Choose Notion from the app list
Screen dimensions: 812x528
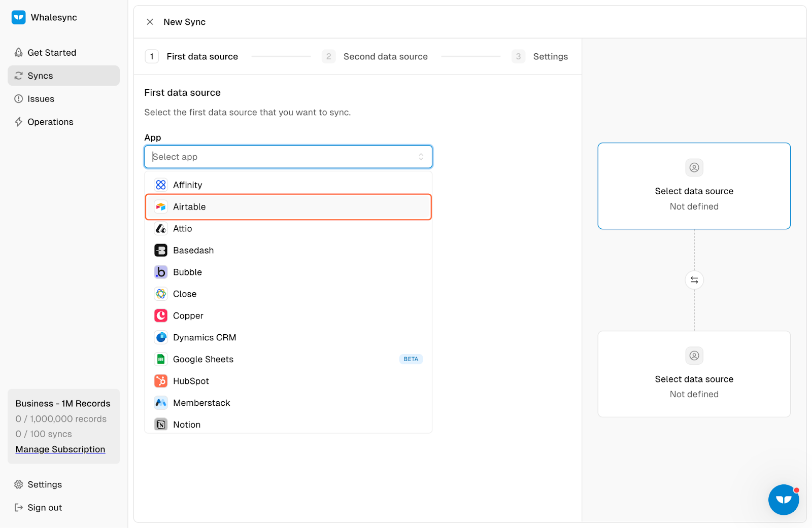tap(288, 424)
